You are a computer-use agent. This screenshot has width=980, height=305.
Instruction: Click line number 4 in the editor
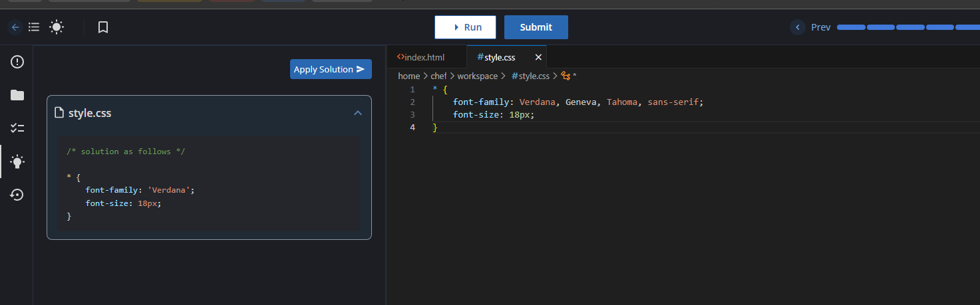(412, 128)
